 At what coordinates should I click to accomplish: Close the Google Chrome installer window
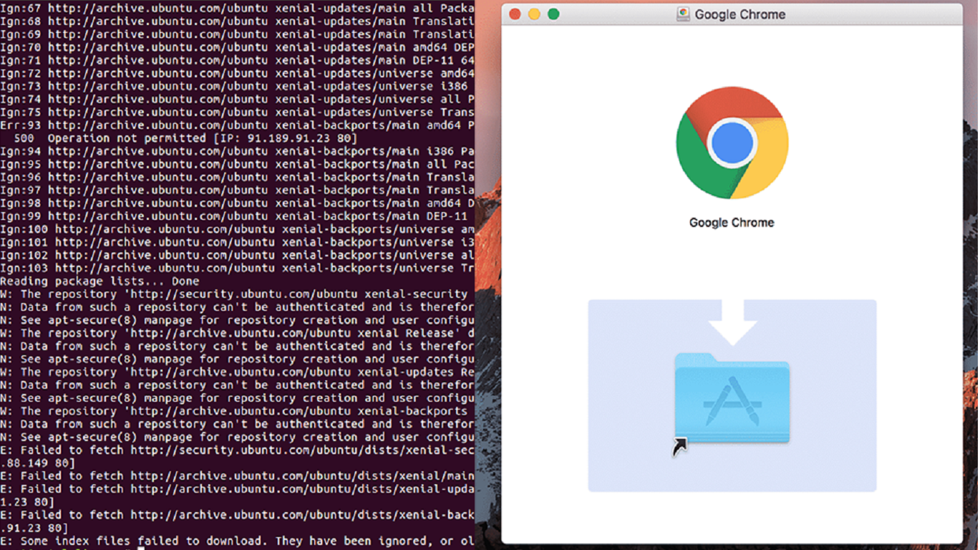pyautogui.click(x=514, y=14)
